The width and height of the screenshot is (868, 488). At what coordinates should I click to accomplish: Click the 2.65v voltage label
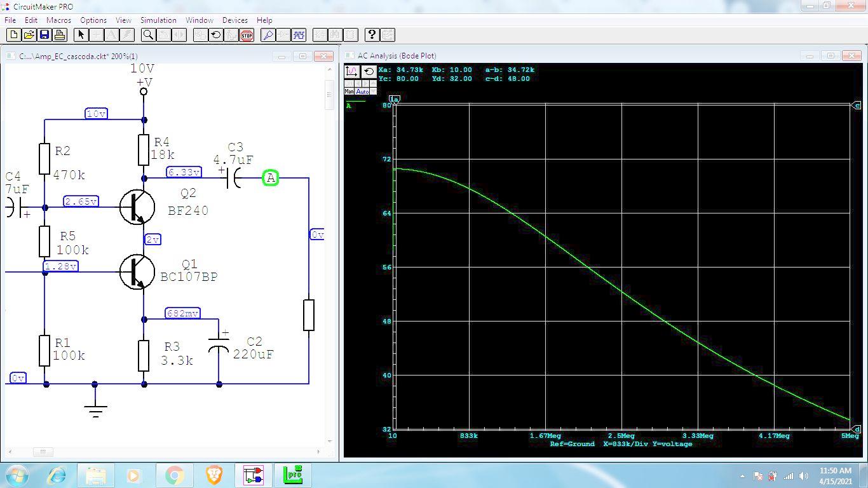click(81, 201)
